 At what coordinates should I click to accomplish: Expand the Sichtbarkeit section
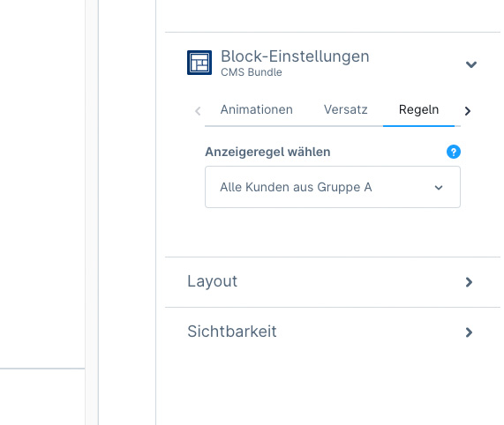coord(333,332)
